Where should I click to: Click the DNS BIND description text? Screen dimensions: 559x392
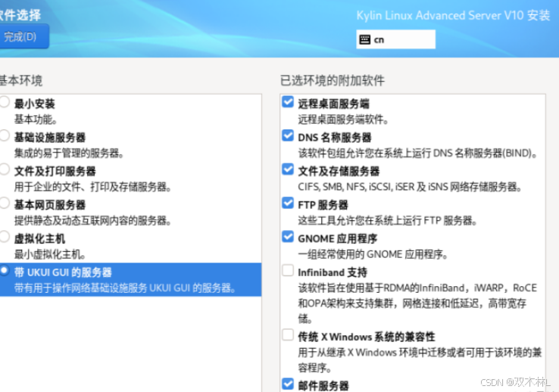418,154
